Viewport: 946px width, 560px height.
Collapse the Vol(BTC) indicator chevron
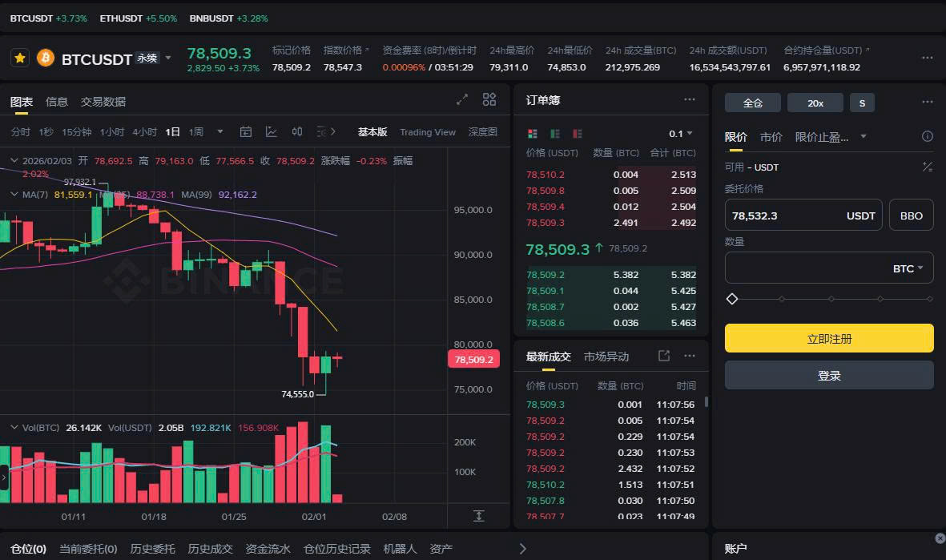(x=14, y=427)
